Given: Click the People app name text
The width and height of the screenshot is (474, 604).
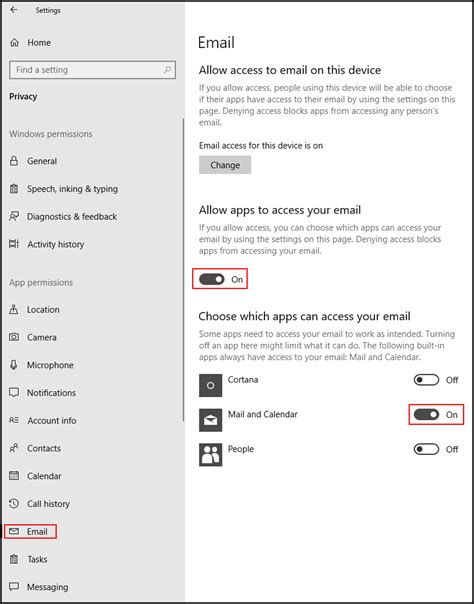Looking at the screenshot, I should click(x=241, y=449).
